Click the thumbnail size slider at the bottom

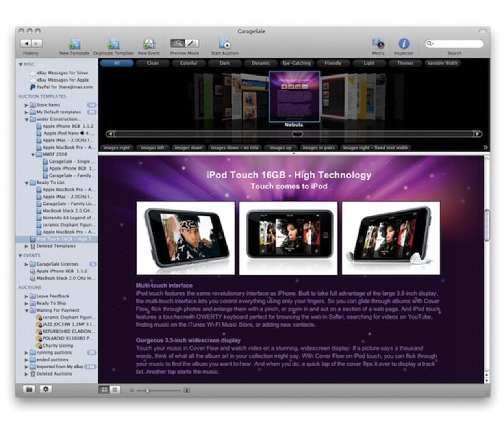pos(148,390)
